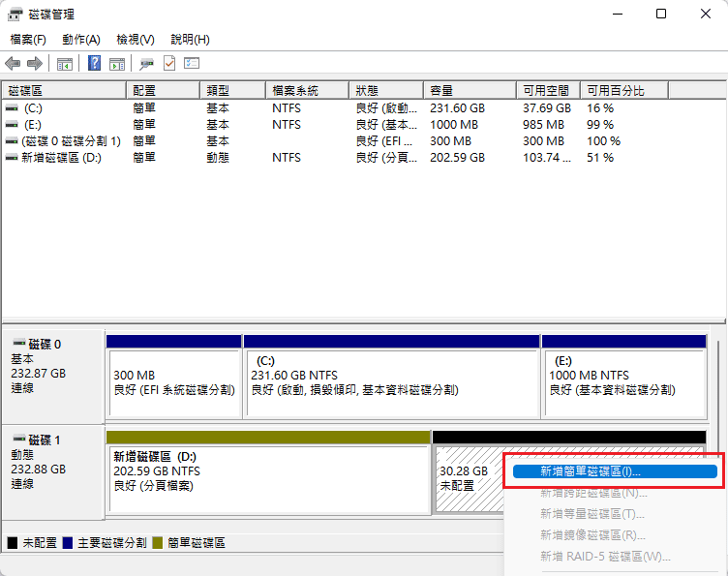Image resolution: width=728 pixels, height=576 pixels.
Task: Open the 檢視(V) menu
Action: pos(136,40)
